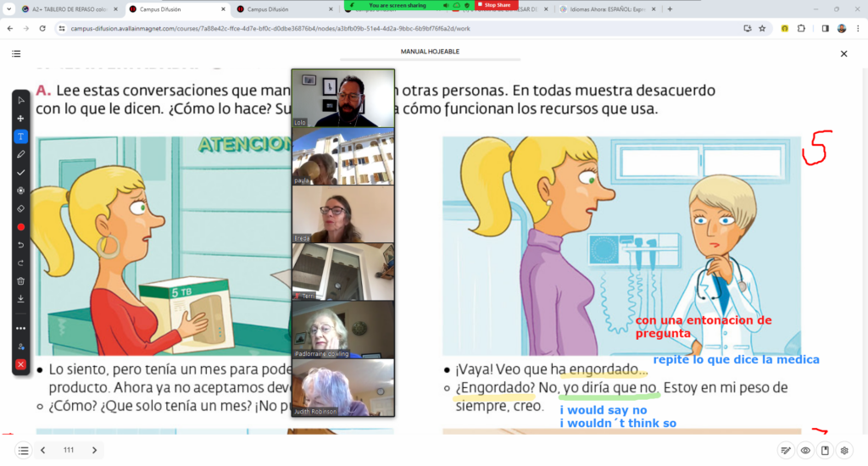Close the A2+ TABLERO DE REPASO tab
This screenshot has height=466, width=868.
pyautogui.click(x=115, y=9)
